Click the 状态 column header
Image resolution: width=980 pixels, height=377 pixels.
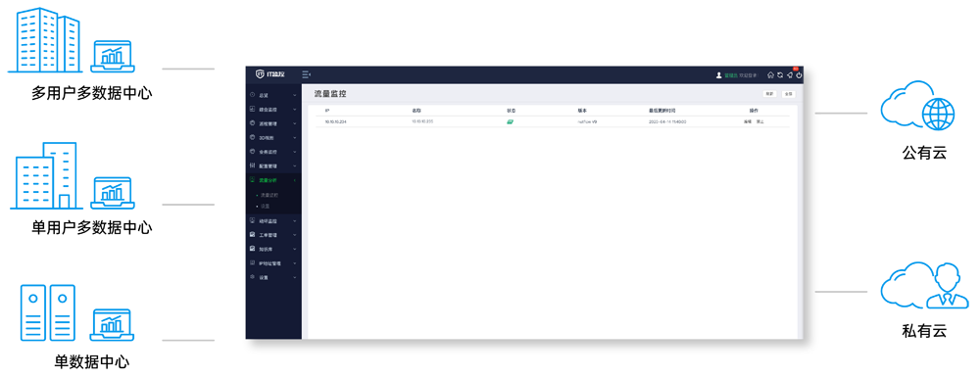(x=512, y=110)
